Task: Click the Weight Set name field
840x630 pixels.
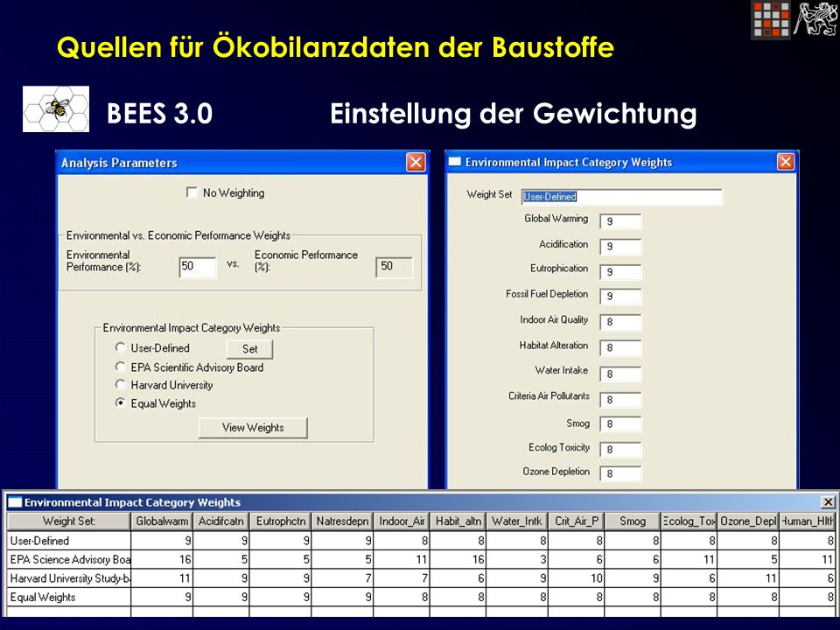Action: (x=621, y=197)
